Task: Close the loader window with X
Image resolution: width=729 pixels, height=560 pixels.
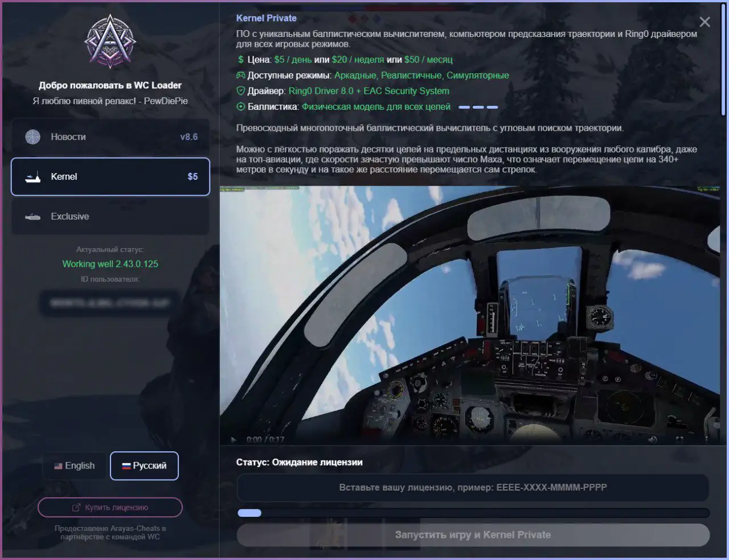Action: 705,22
